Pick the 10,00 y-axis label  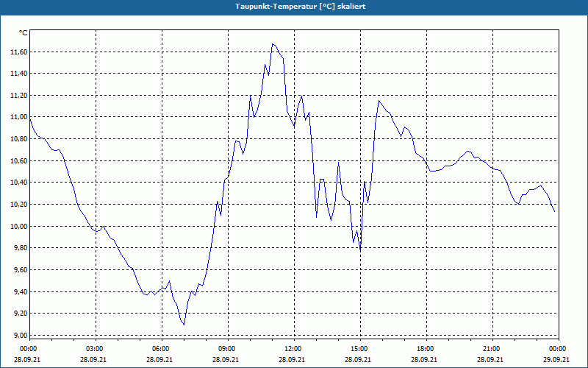pyautogui.click(x=19, y=227)
